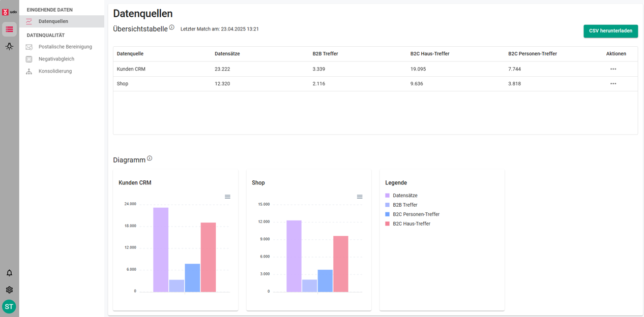The height and width of the screenshot is (317, 644).
Task: Go to Negativabgleich page
Action: (56, 59)
